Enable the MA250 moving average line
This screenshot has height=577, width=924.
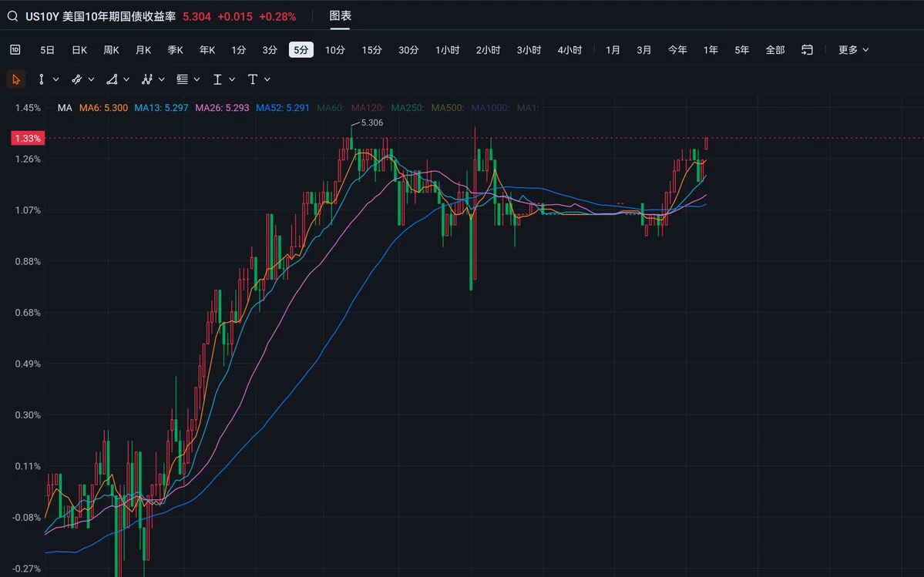[x=408, y=108]
